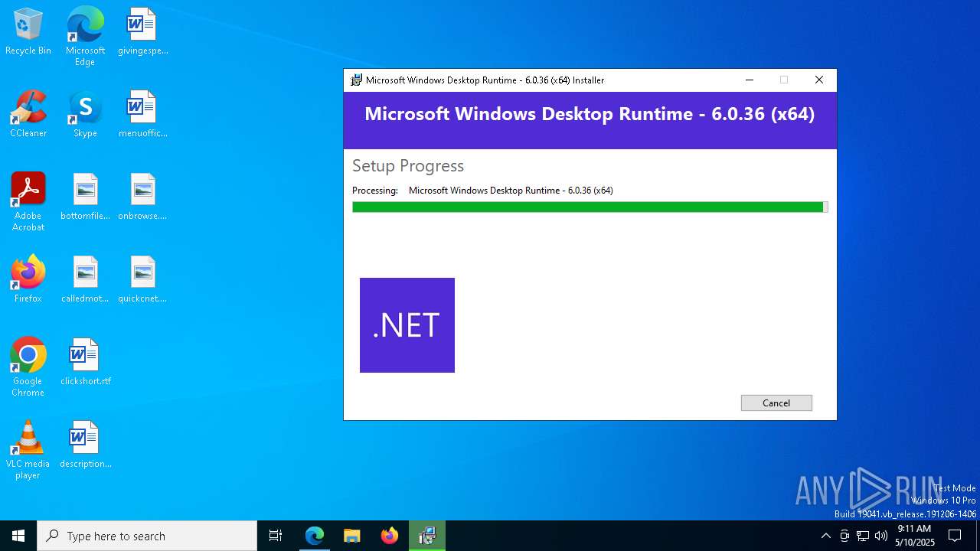
Task: Cancel the Desktop Runtime installation
Action: pos(776,403)
